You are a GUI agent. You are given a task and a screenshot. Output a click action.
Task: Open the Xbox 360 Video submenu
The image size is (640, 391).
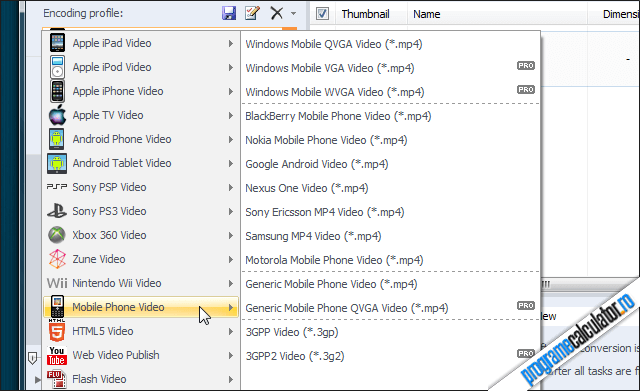141,235
